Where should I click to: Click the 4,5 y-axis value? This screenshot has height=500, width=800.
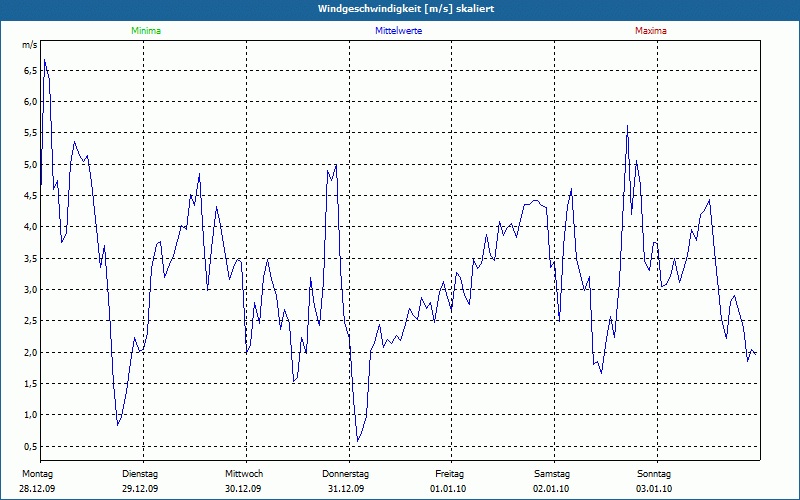(31, 195)
